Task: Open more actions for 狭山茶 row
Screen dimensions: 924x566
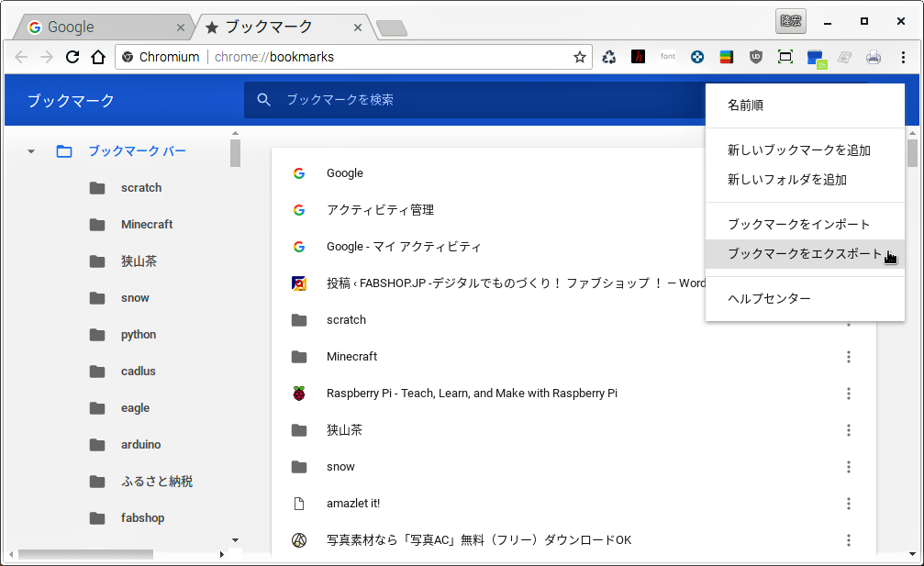Action: 849,430
